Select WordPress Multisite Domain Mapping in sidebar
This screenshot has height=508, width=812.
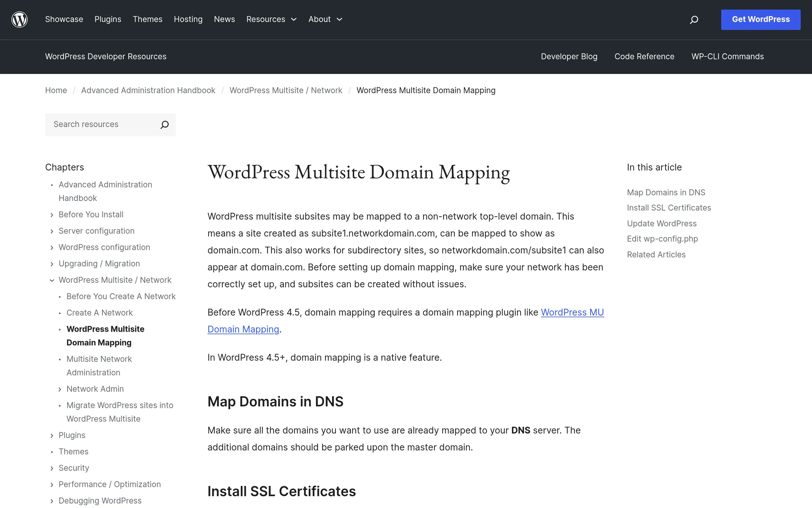click(105, 336)
